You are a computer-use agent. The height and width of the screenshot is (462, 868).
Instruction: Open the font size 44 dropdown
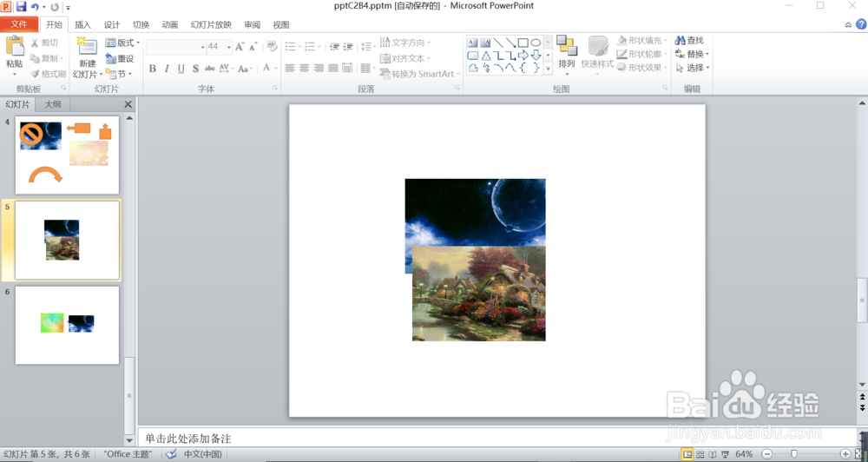click(x=228, y=47)
